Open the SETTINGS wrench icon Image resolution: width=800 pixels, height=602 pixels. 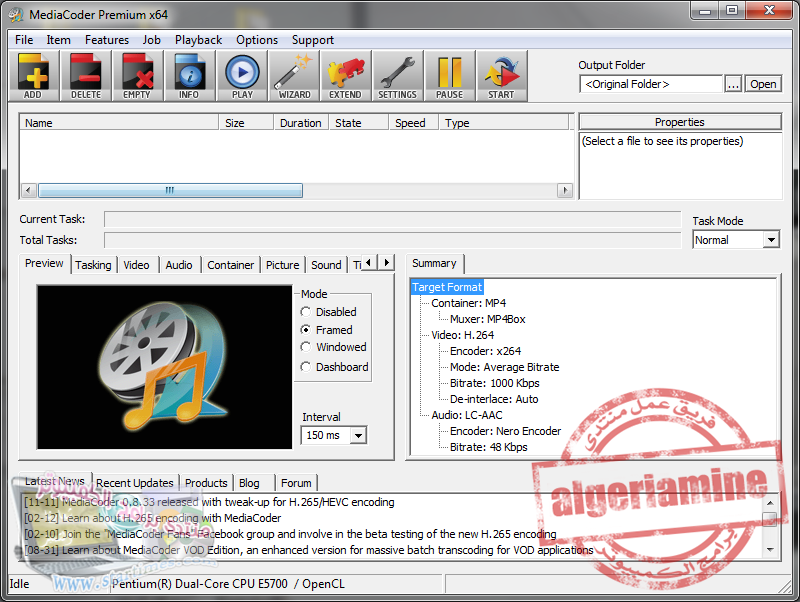coord(397,76)
